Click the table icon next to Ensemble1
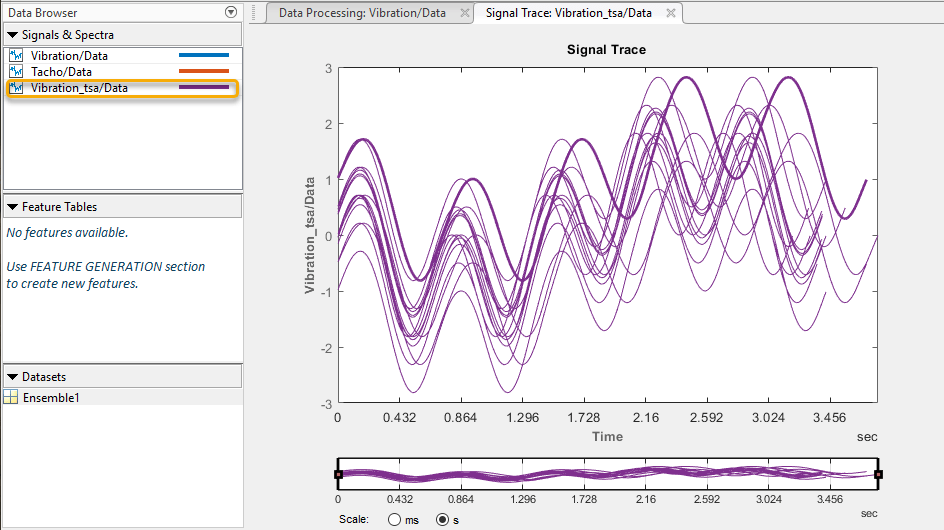Screen dimensions: 944x530 pos(11,398)
